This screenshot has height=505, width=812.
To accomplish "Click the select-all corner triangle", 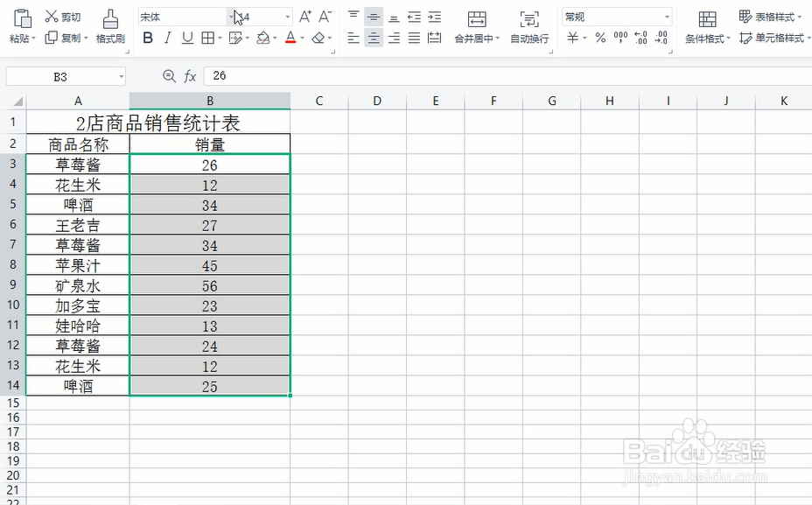I will click(17, 102).
